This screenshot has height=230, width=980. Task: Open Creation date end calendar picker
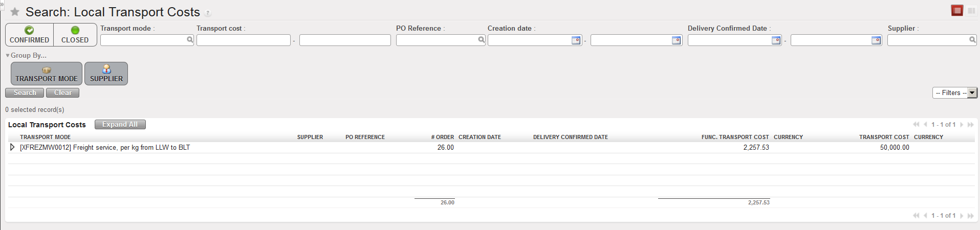click(x=677, y=40)
